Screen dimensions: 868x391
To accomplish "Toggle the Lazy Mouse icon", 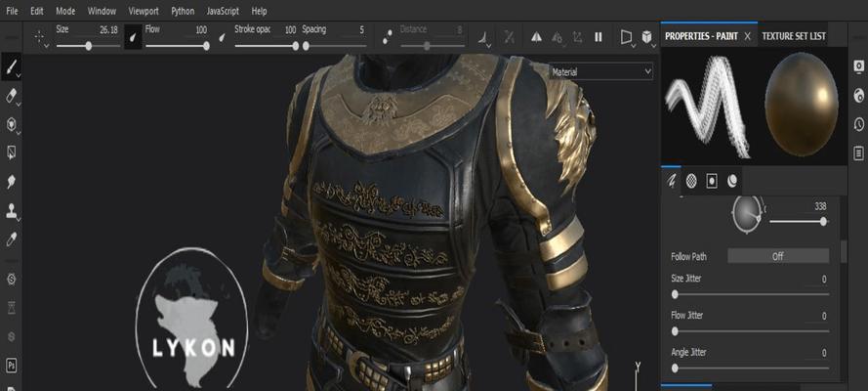I will 388,36.
